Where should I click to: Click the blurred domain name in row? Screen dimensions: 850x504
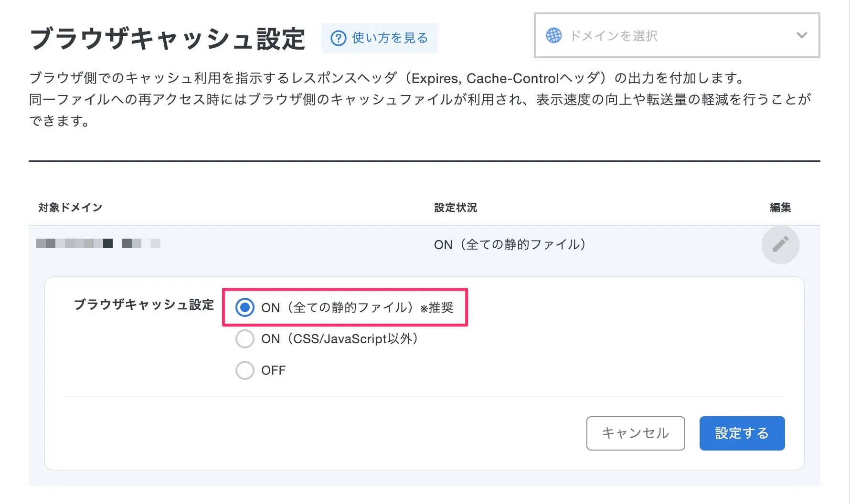point(98,244)
